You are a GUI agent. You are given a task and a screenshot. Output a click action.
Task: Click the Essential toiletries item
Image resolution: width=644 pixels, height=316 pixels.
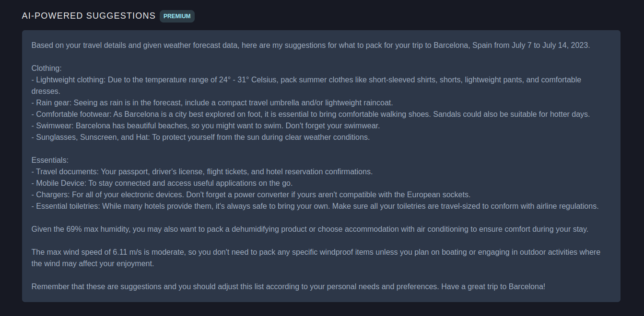click(315, 206)
